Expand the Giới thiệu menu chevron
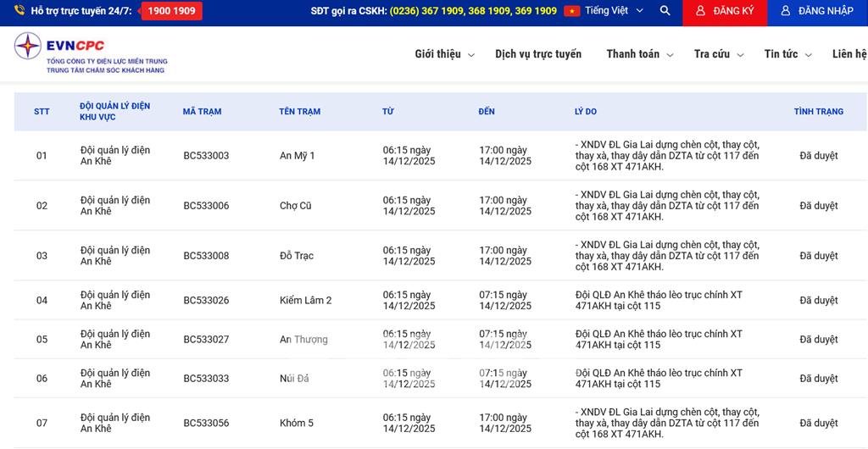 coord(471,55)
